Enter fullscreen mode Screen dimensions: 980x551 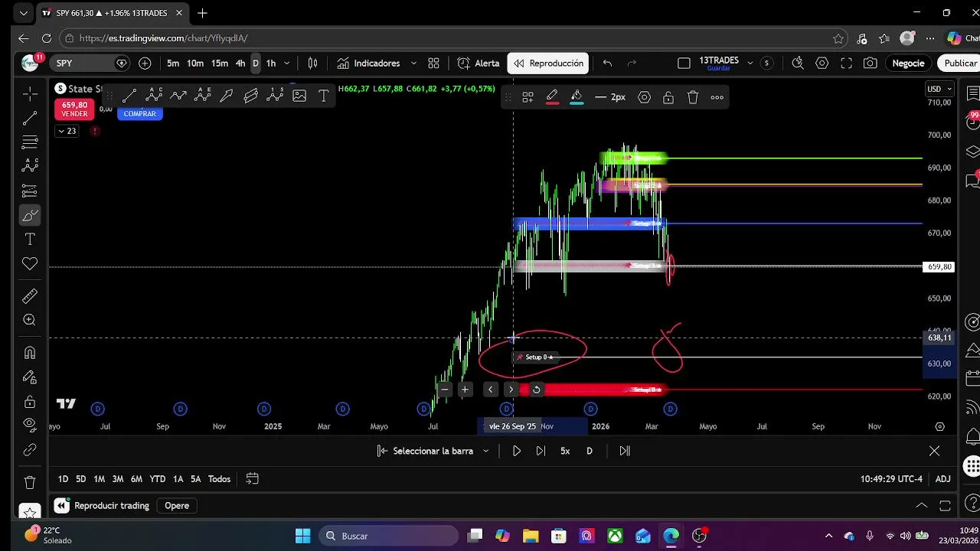(847, 64)
